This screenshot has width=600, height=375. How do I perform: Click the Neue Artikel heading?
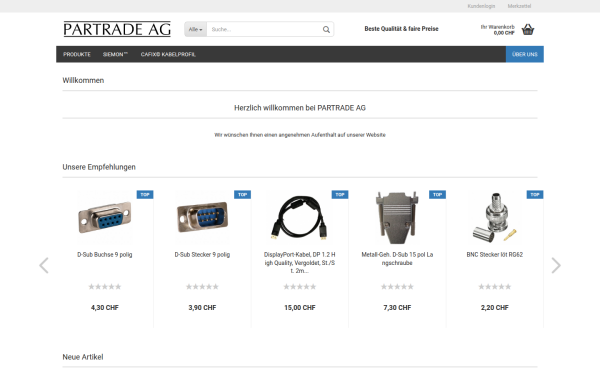coord(83,357)
